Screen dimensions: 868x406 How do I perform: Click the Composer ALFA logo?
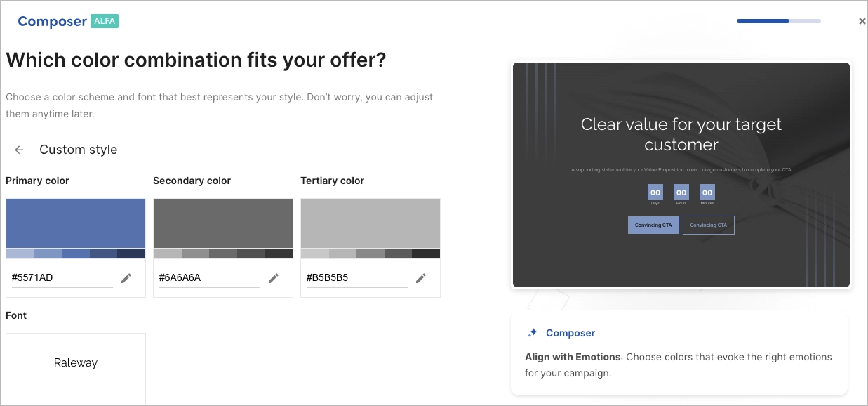click(68, 21)
